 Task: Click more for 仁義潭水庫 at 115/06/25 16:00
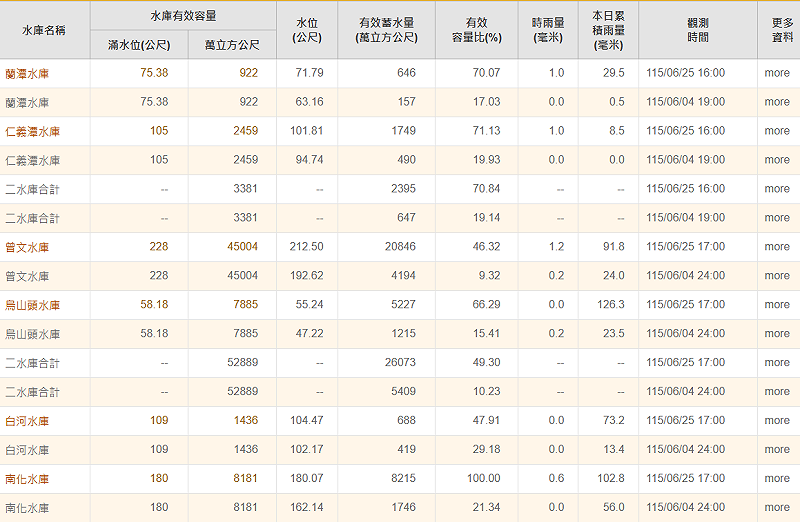[x=777, y=131]
